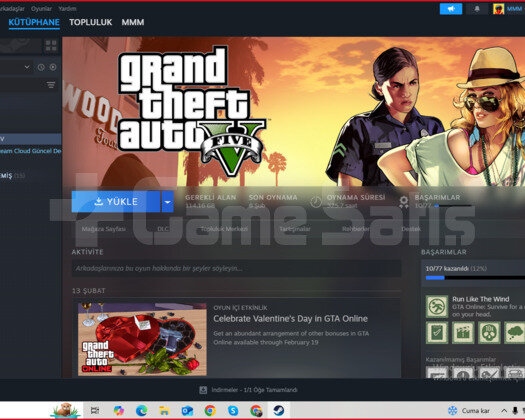Open the Arkadaşlar menu
This screenshot has height=420, width=525.
pos(12,9)
